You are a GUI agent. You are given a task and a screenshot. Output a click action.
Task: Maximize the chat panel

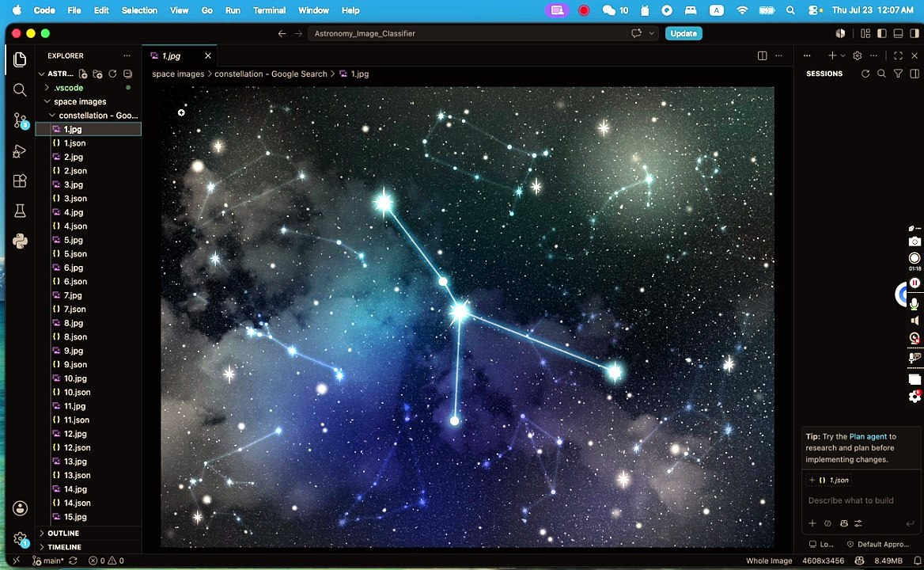(x=898, y=55)
